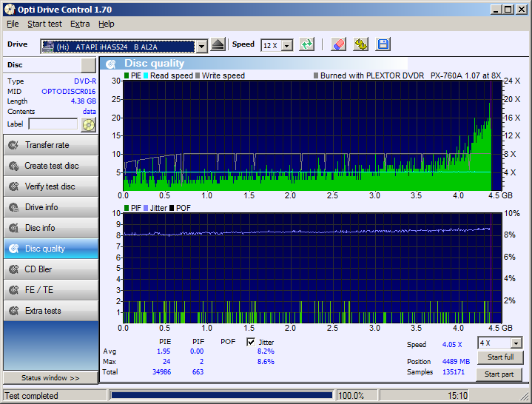Expand the drive selection dropdown
532x404 pixels.
[x=201, y=46]
